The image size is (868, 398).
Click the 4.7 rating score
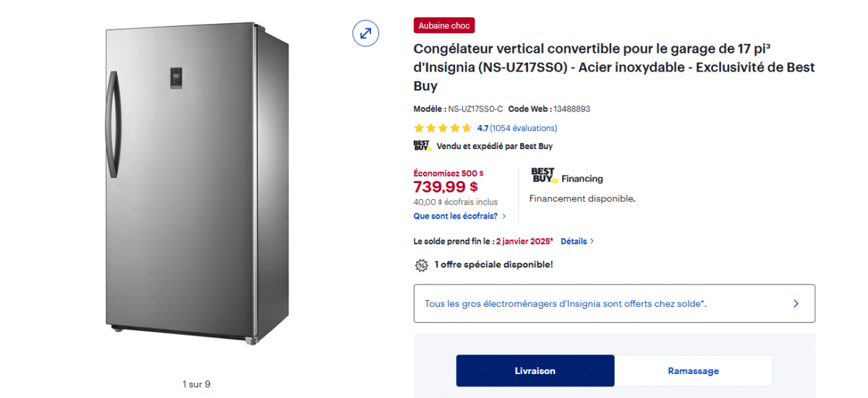(482, 128)
